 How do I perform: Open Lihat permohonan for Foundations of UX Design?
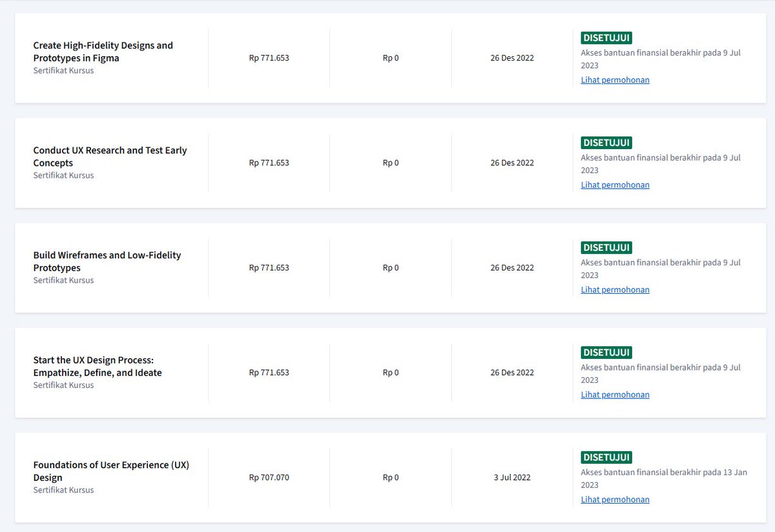point(615,500)
